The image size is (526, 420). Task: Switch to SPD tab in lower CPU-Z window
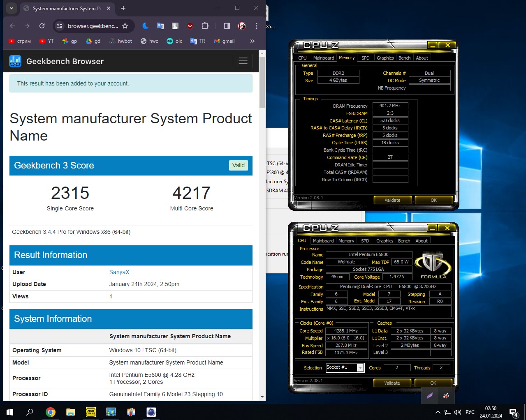[365, 241]
